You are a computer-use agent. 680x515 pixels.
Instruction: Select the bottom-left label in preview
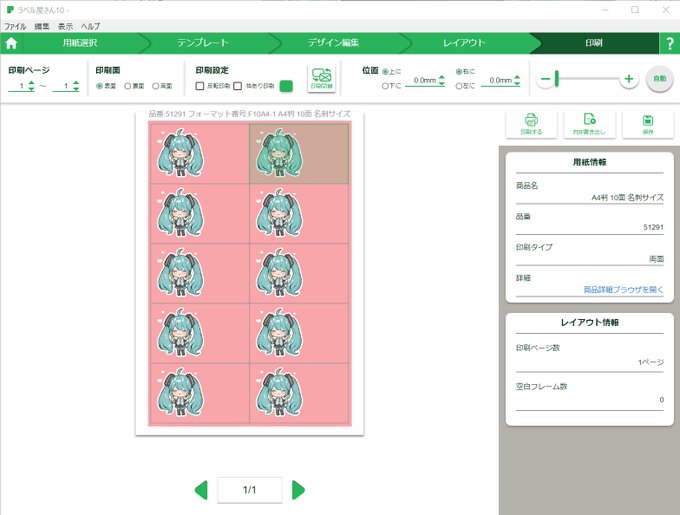(199, 393)
